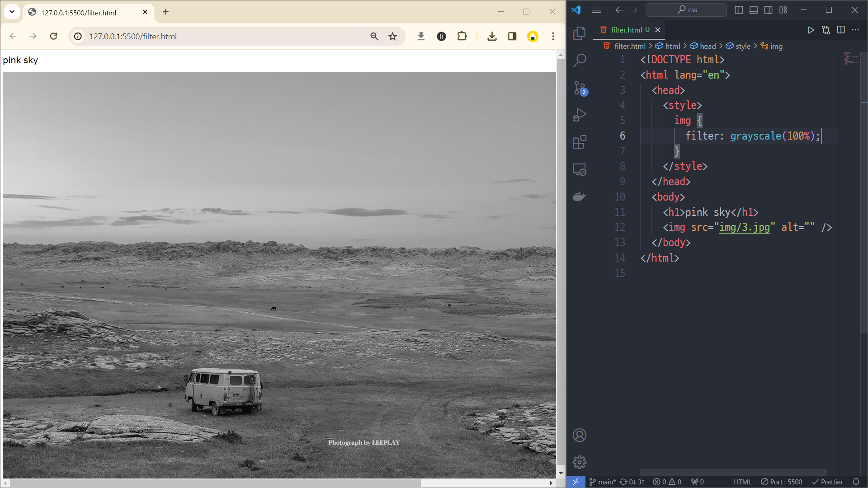The height and width of the screenshot is (488, 868).
Task: Open the Run and Debug view
Action: [x=579, y=115]
